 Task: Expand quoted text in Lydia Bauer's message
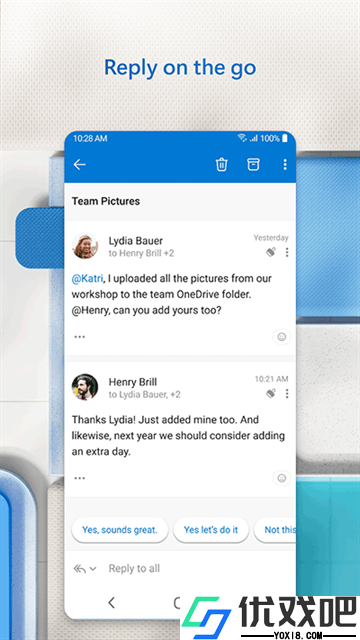point(80,337)
